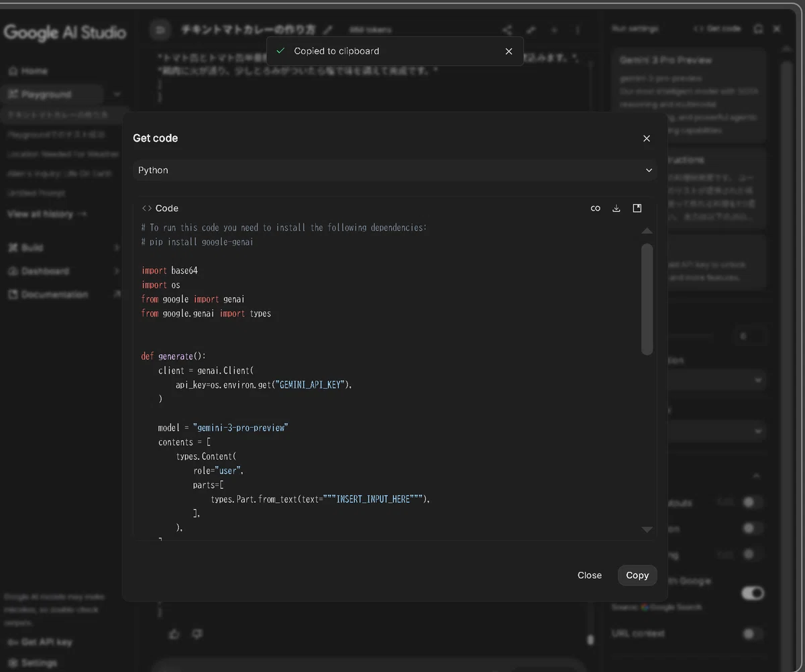Close the Get code dialog with X
Image resolution: width=805 pixels, height=672 pixels.
[x=647, y=138]
